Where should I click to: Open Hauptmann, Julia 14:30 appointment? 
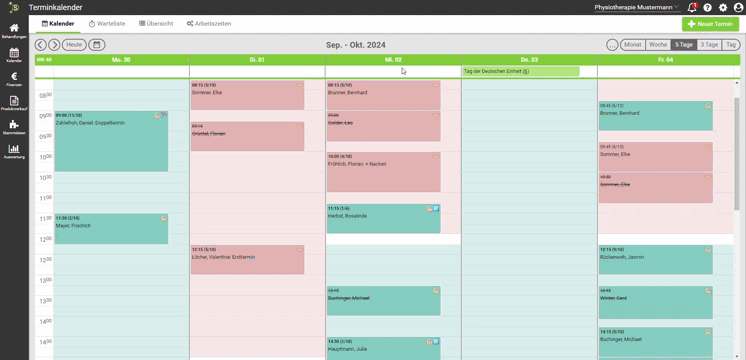383,349
